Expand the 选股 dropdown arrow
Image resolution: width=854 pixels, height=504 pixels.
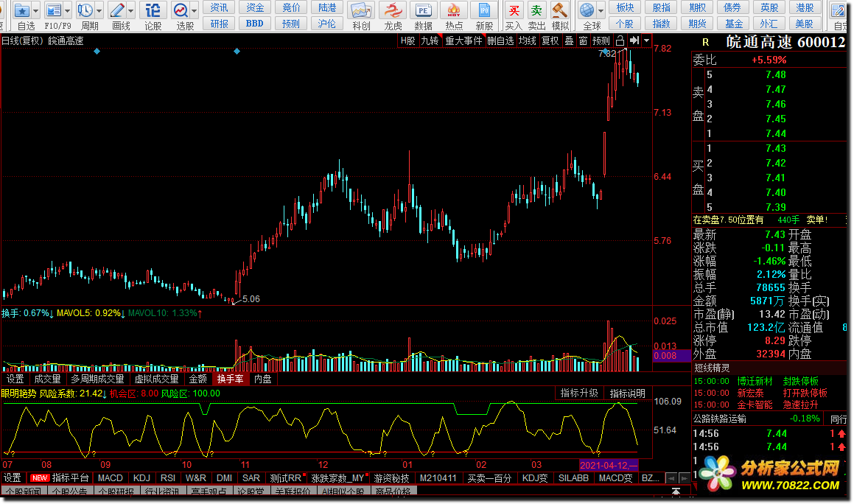pyautogui.click(x=195, y=10)
